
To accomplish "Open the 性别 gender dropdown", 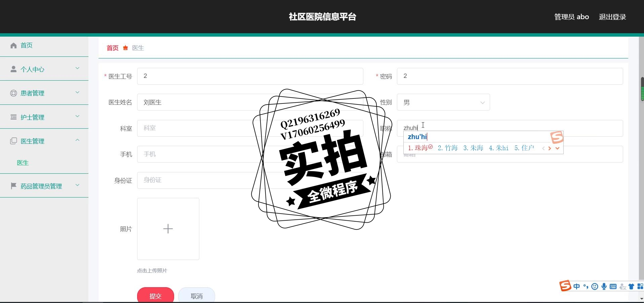I will click(x=443, y=102).
